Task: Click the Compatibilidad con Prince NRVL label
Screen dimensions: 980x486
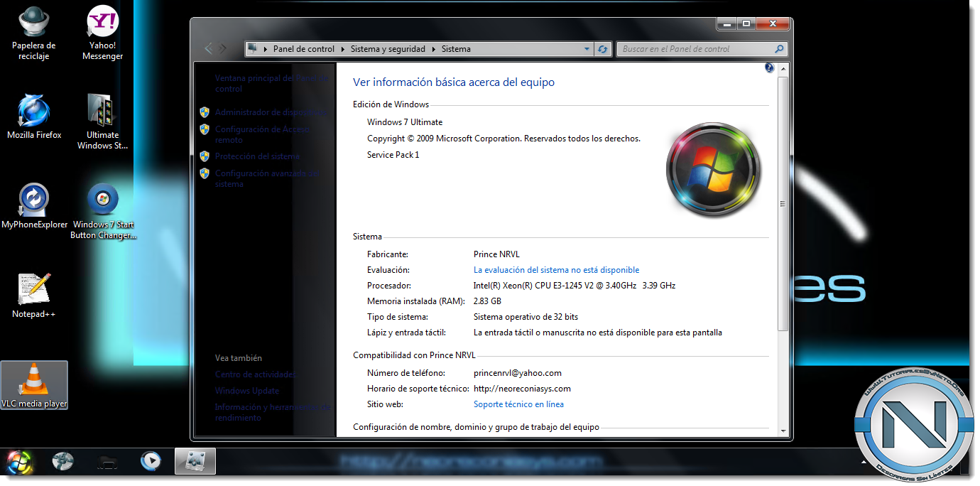Action: click(414, 355)
